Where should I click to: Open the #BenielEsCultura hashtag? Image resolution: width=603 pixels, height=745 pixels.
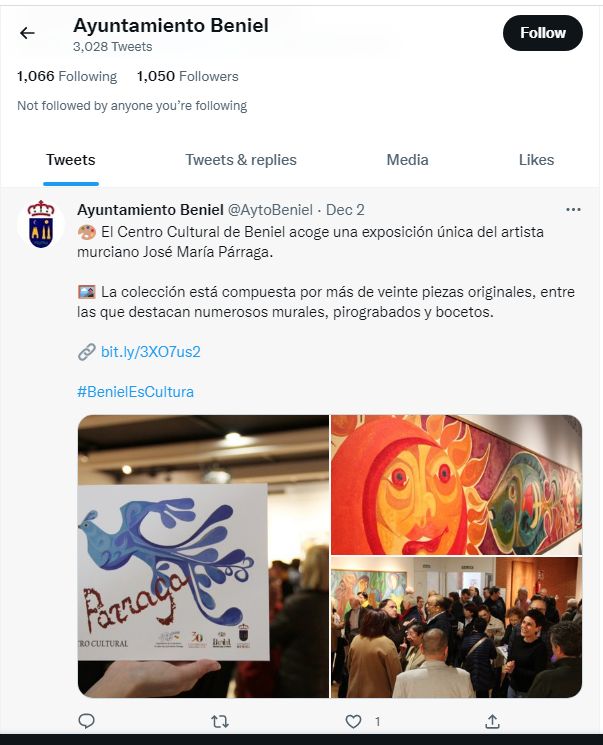[135, 392]
